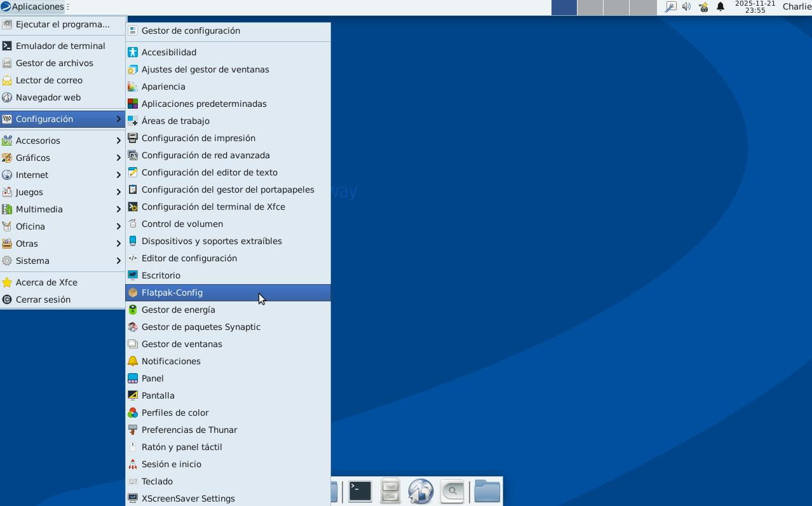The height and width of the screenshot is (506, 812).
Task: Expand the Sistema submenu arrow
Action: [x=118, y=261]
